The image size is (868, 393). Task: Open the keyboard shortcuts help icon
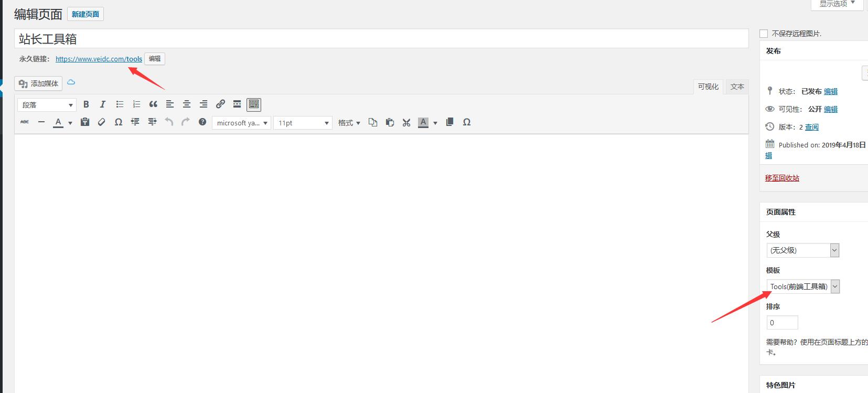coord(202,122)
